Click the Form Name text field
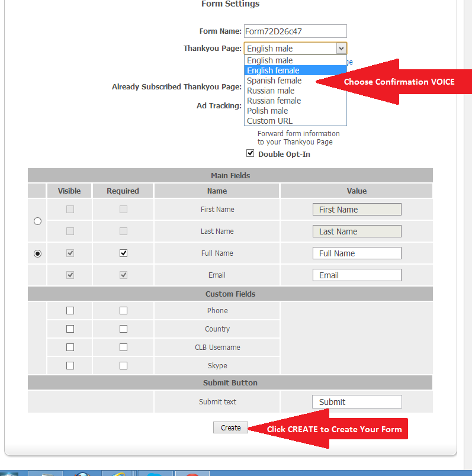The height and width of the screenshot is (476, 472). (x=295, y=31)
